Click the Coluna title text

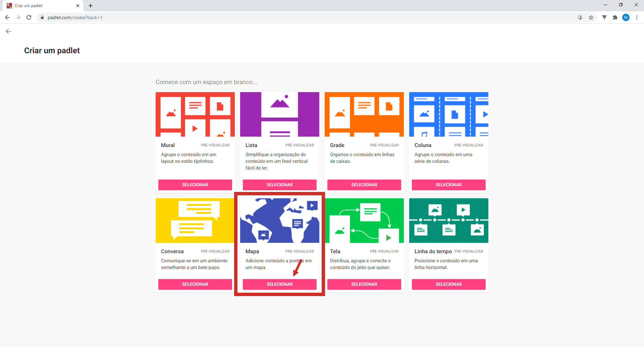point(423,145)
